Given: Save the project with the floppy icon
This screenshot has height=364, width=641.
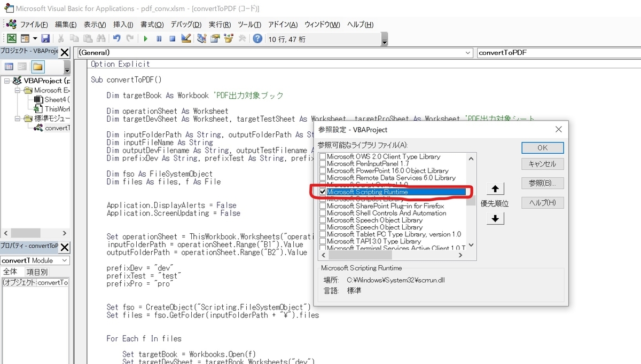Looking at the screenshot, I should 45,38.
